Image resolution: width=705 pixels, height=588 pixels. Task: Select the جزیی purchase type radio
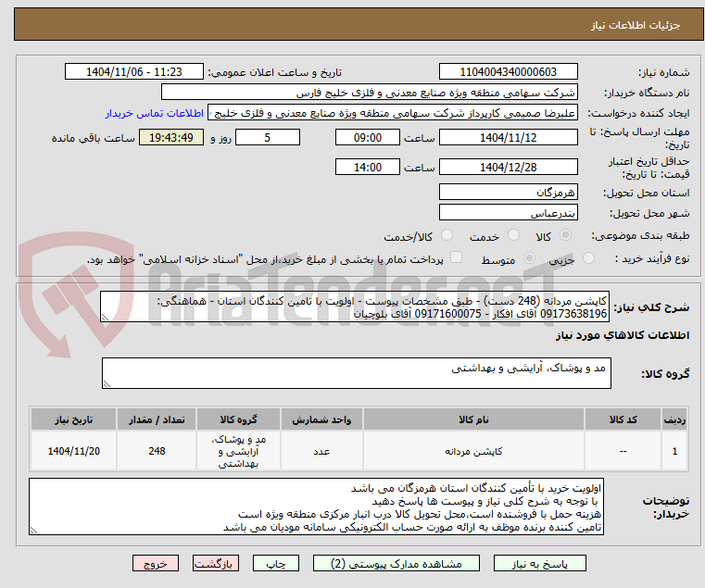tap(588, 258)
